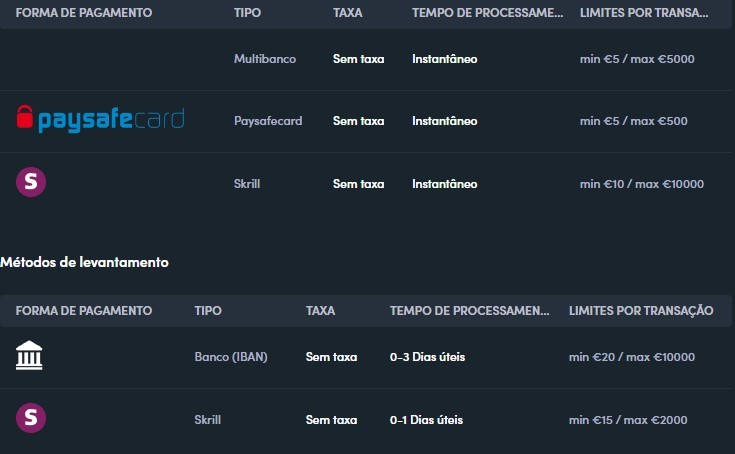Click the Tipo header in deposit table

[x=248, y=13]
